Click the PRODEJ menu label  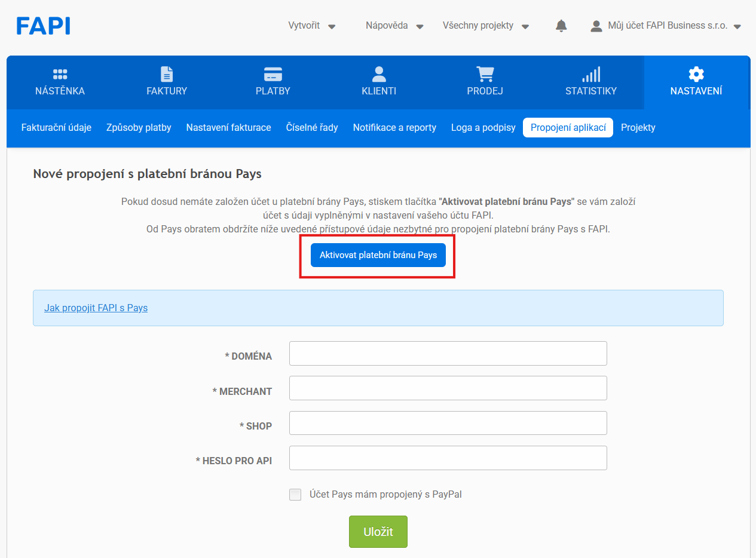[485, 91]
